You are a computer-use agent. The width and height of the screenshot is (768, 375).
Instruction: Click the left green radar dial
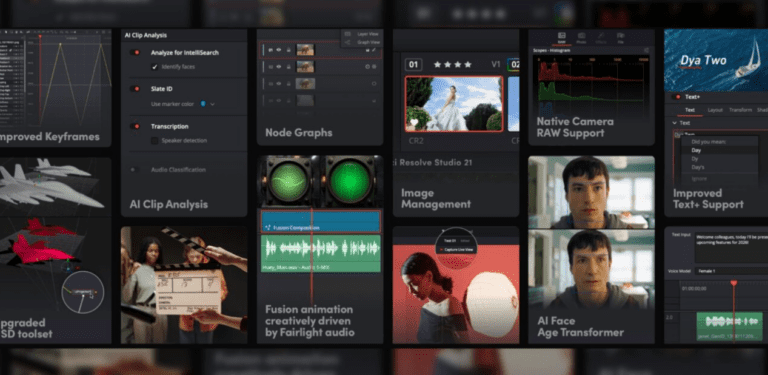[288, 182]
